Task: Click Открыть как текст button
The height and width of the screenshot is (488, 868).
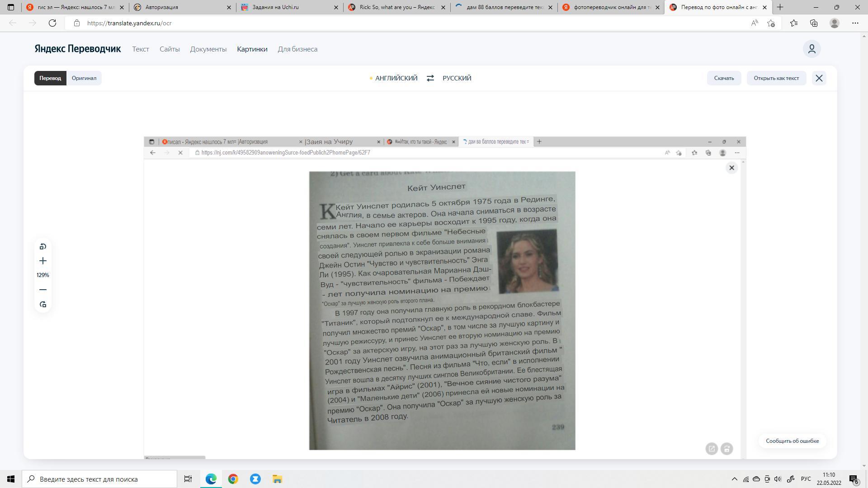Action: [x=776, y=78]
